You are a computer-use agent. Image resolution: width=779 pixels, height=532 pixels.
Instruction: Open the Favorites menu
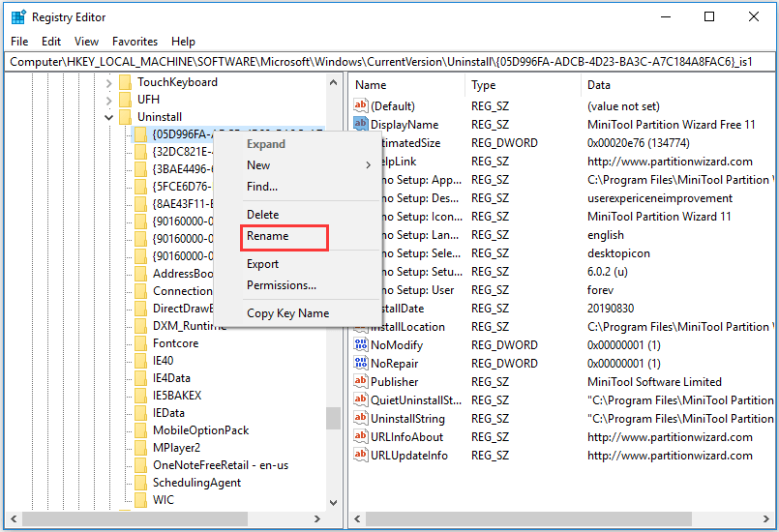click(135, 42)
